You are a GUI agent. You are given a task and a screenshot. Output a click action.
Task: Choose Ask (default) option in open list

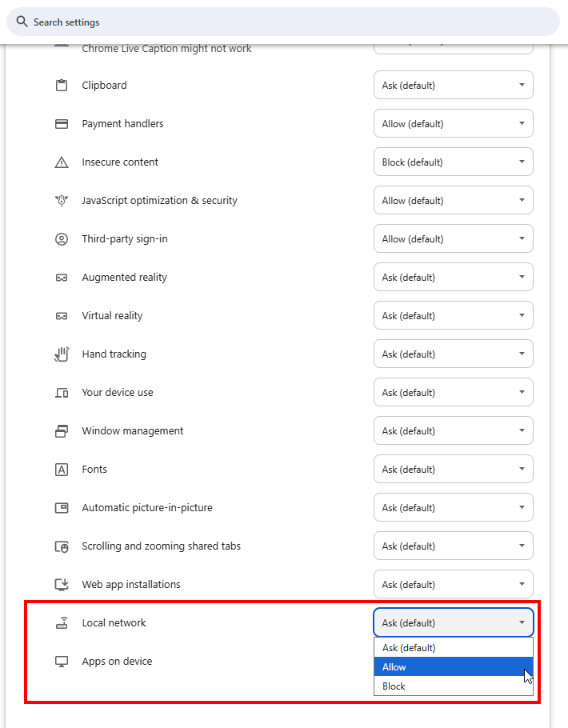click(454, 648)
